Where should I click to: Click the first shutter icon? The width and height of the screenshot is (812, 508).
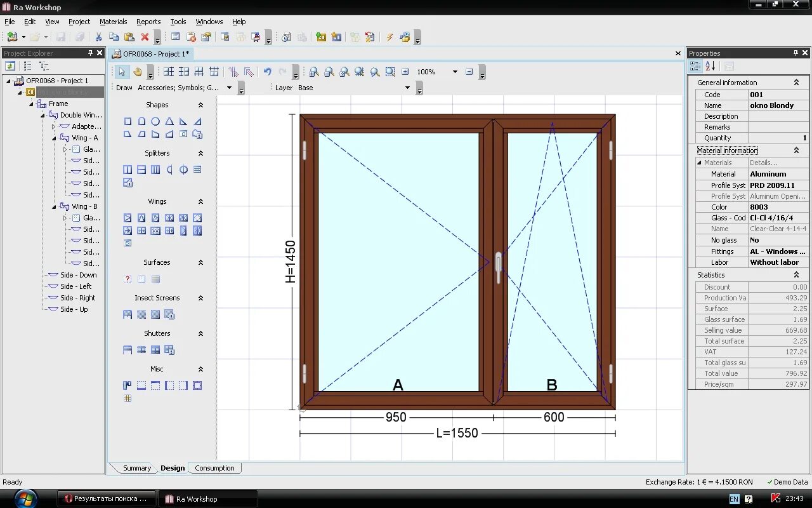click(x=128, y=350)
